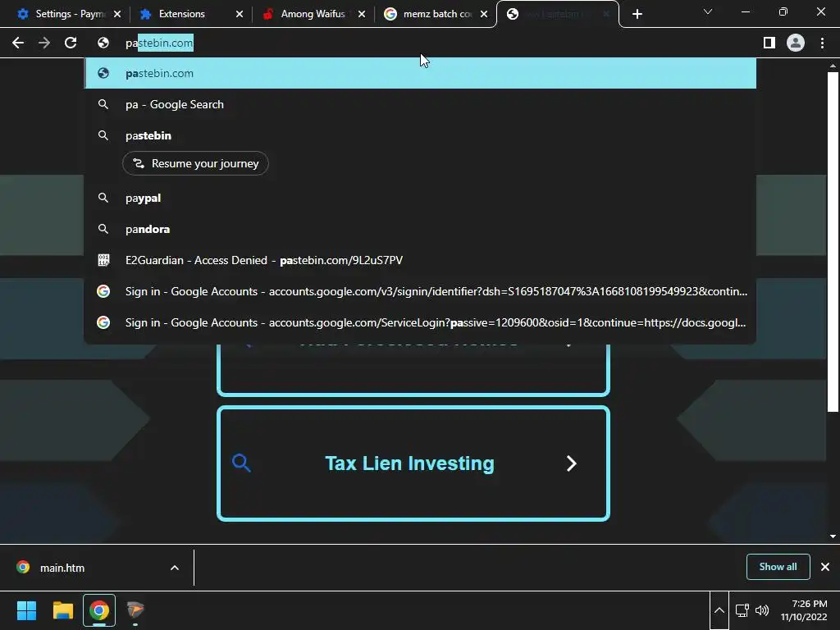Select the pandora search suggestion
The width and height of the screenshot is (840, 630).
click(x=420, y=230)
